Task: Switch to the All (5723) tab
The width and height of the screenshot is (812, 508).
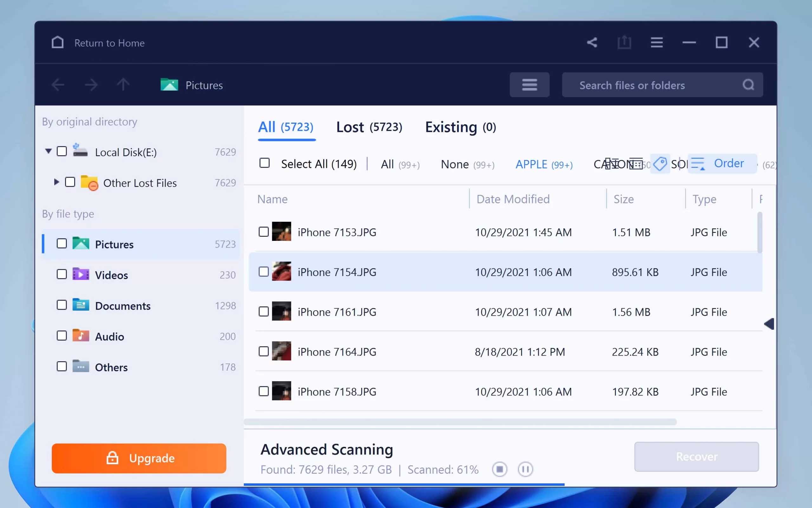Action: click(x=286, y=127)
